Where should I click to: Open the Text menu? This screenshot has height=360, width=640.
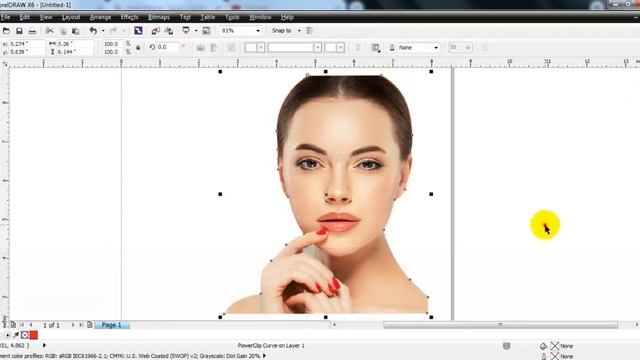click(x=185, y=17)
